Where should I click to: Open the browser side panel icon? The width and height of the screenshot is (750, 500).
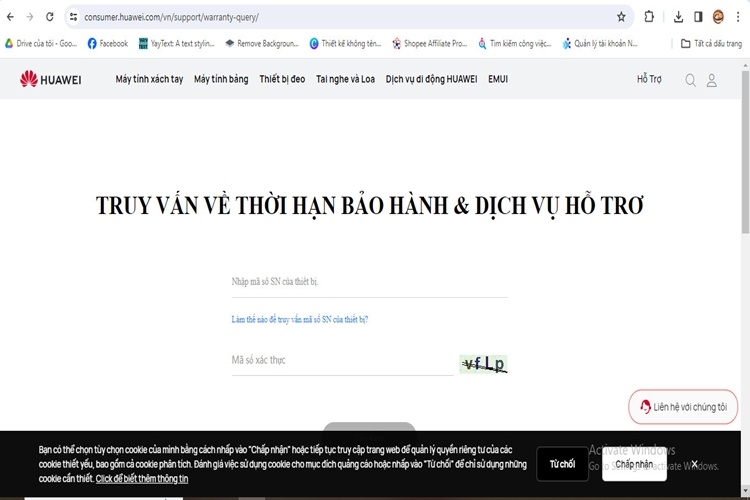point(698,17)
